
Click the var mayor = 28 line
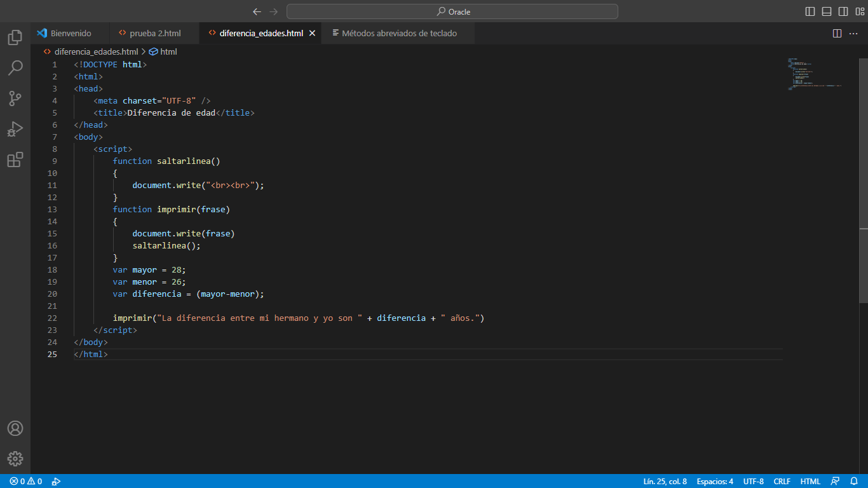click(150, 269)
